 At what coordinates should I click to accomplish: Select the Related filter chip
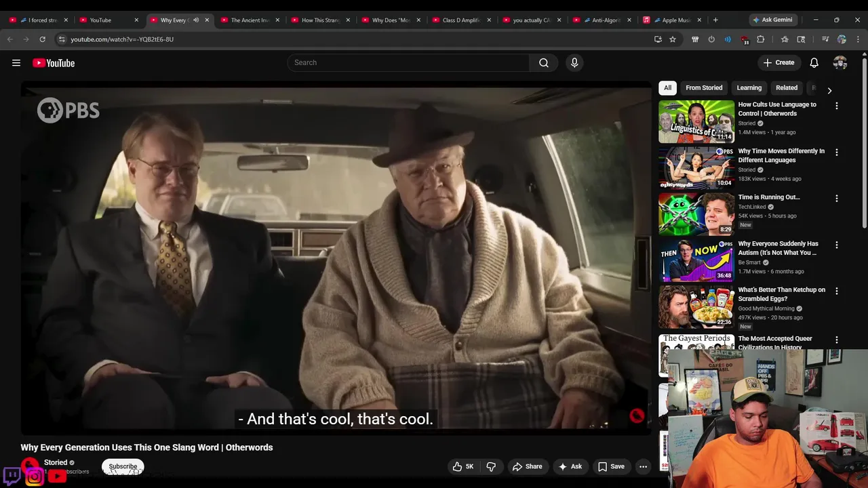[787, 88]
